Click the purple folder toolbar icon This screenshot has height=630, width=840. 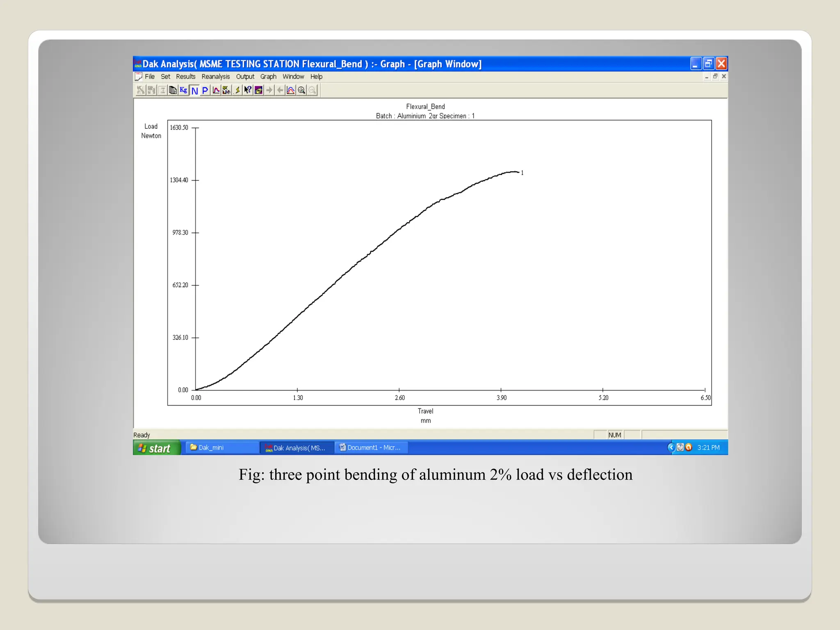pyautogui.click(x=258, y=90)
